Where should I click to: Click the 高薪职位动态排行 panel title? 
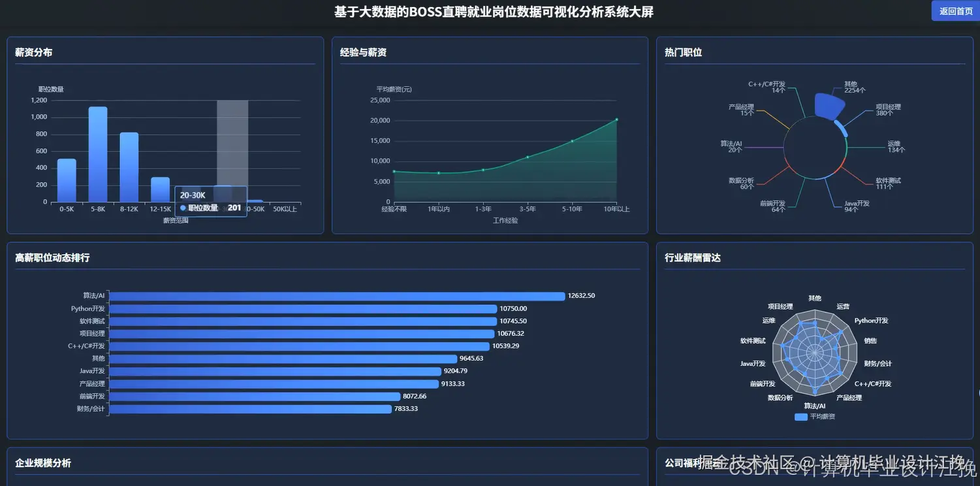point(52,258)
